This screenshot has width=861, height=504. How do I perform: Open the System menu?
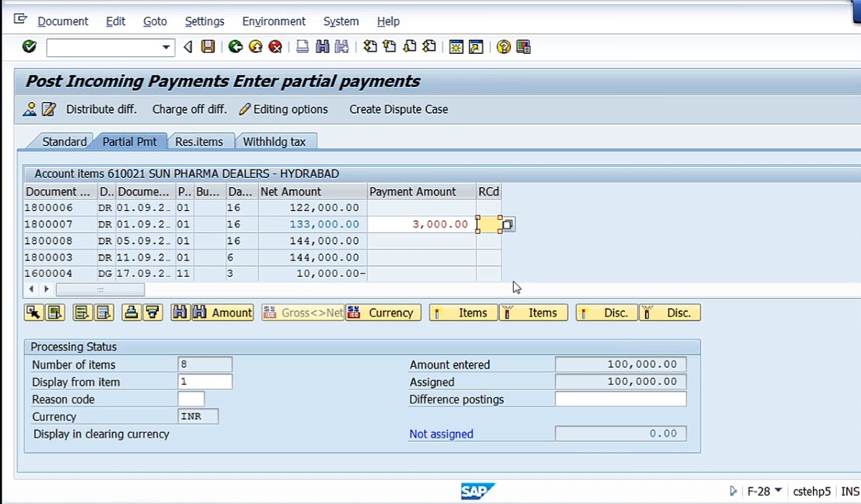coord(340,21)
